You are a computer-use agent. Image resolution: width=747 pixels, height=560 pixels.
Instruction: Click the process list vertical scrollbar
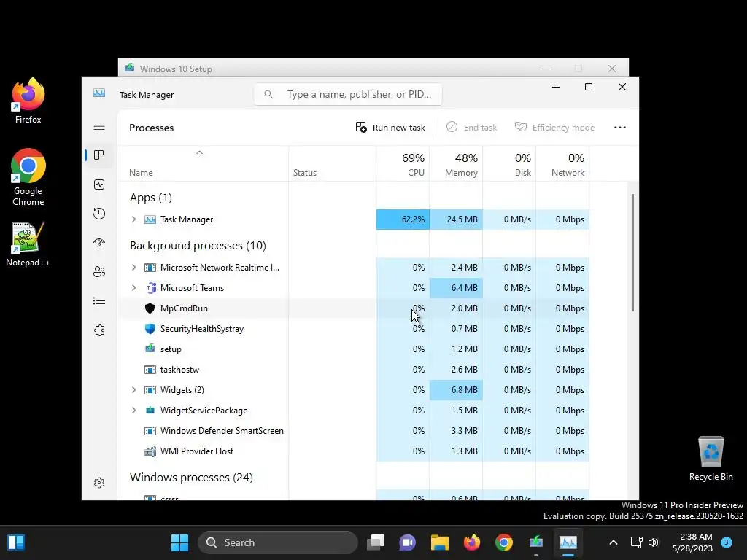click(x=633, y=252)
